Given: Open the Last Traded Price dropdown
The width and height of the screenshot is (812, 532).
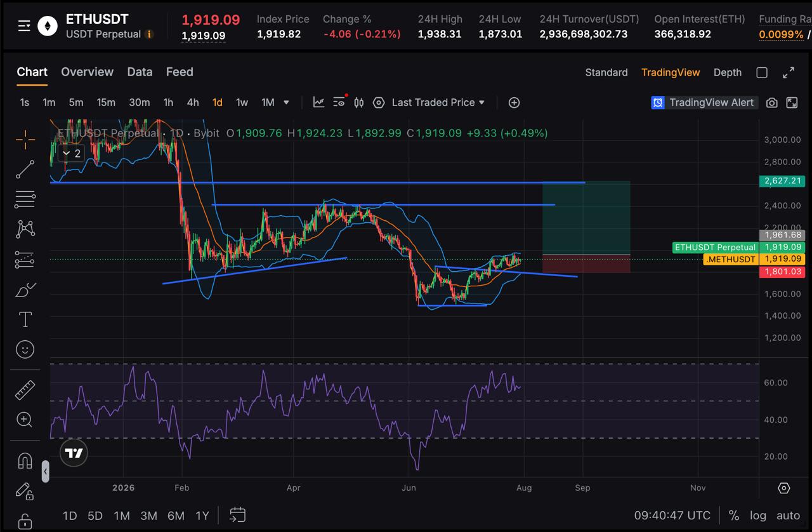Looking at the screenshot, I should 438,102.
